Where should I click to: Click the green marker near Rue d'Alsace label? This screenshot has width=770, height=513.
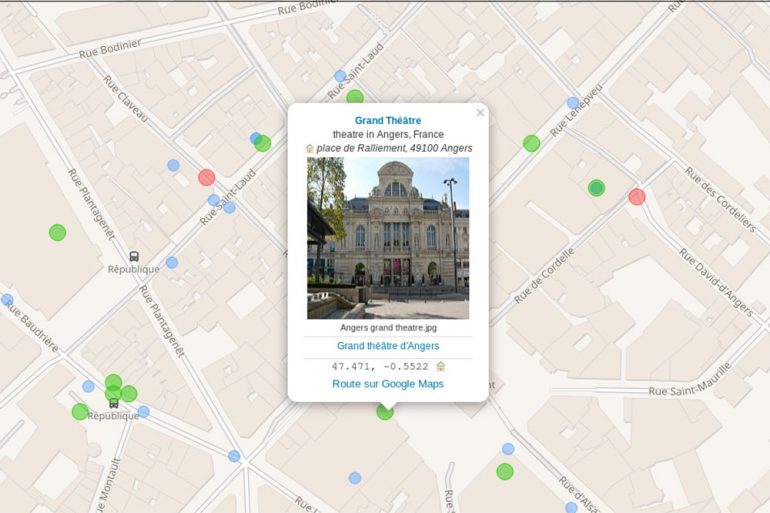click(505, 471)
